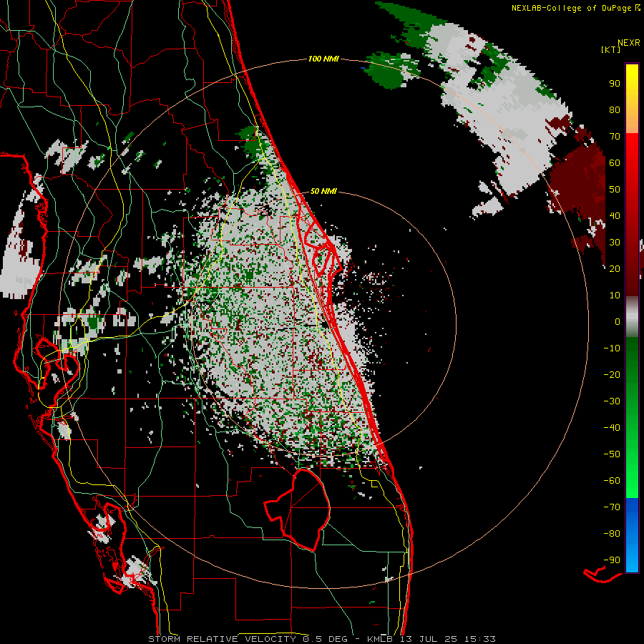Click the -70 value on velocity scale
The width and height of the screenshot is (644, 644).
point(612,507)
